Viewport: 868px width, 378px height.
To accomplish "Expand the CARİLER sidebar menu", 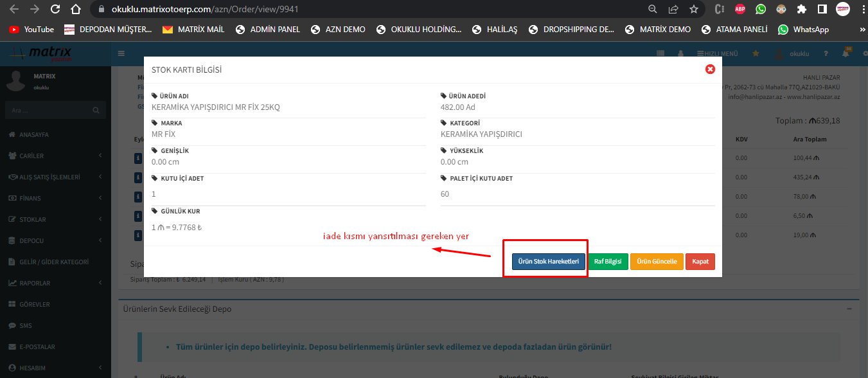I will click(x=55, y=156).
